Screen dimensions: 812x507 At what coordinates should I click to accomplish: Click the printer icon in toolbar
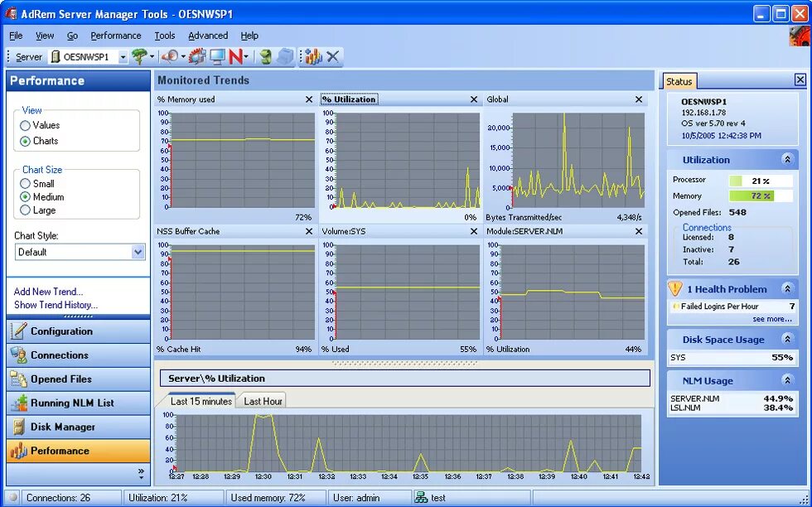tap(285, 56)
